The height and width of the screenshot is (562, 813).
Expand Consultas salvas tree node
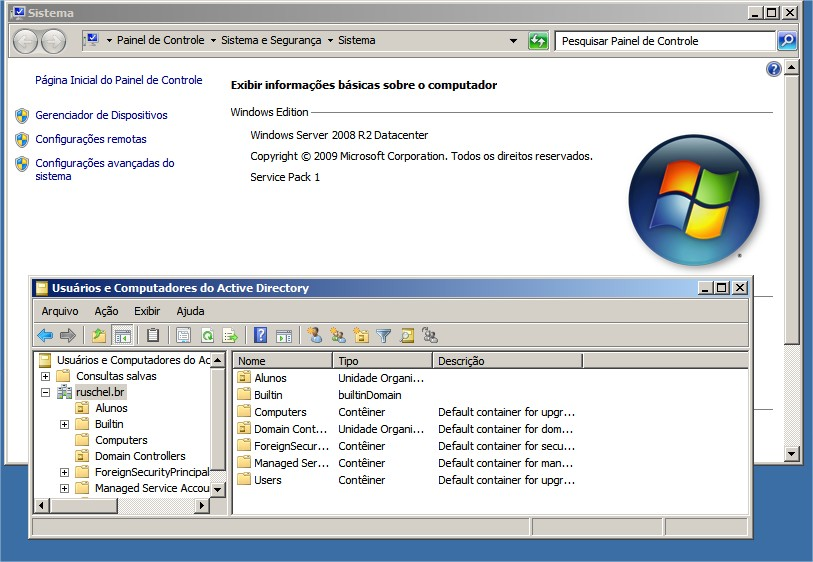point(45,376)
